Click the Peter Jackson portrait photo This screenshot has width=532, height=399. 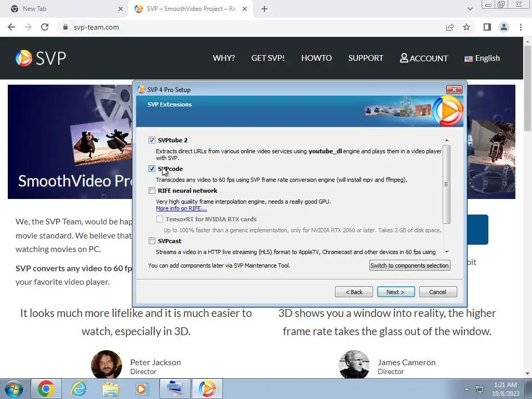(x=107, y=365)
